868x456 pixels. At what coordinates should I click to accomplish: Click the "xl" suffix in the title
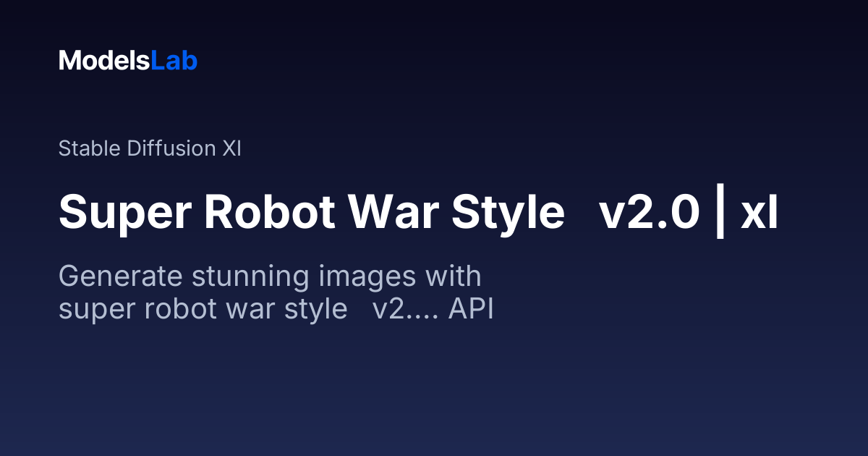click(759, 214)
